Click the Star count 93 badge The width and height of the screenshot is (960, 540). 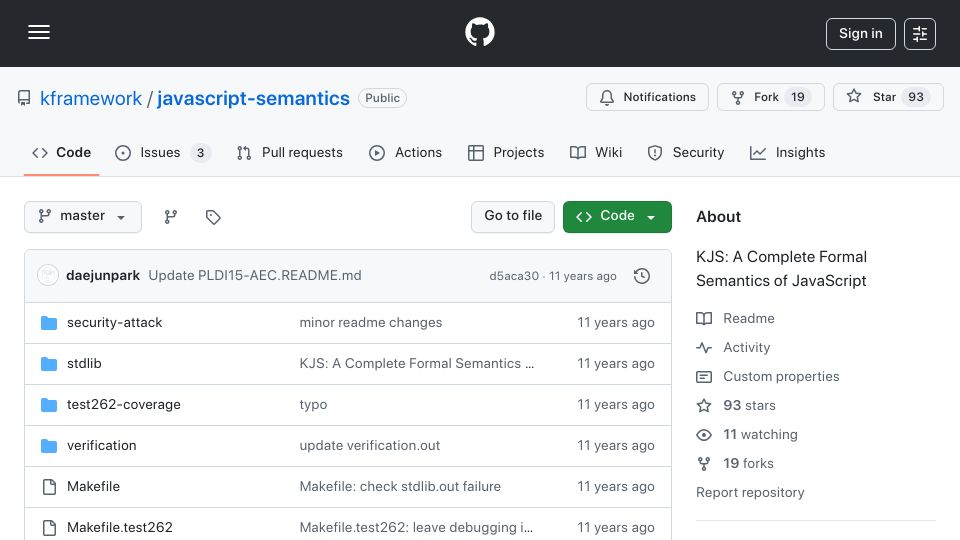(x=916, y=97)
